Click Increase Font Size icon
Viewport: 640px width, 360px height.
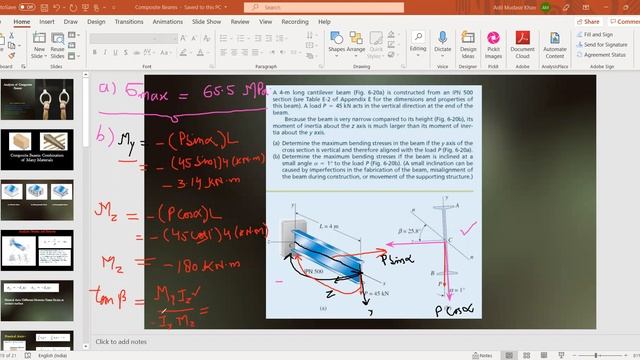point(183,39)
